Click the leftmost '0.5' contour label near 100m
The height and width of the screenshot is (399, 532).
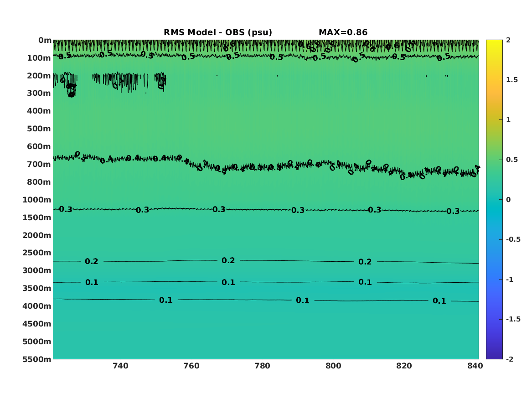65,56
